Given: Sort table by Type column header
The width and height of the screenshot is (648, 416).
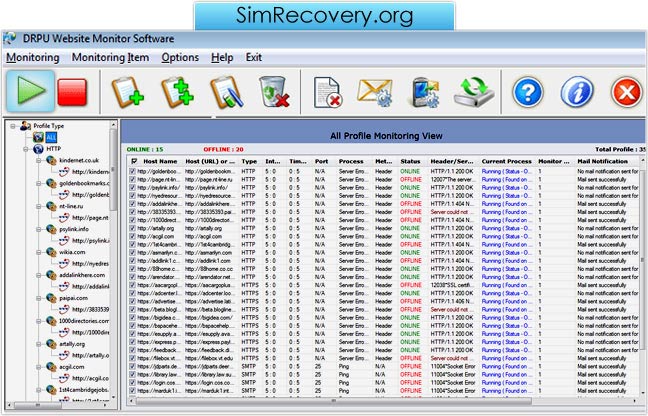Looking at the screenshot, I should (249, 161).
